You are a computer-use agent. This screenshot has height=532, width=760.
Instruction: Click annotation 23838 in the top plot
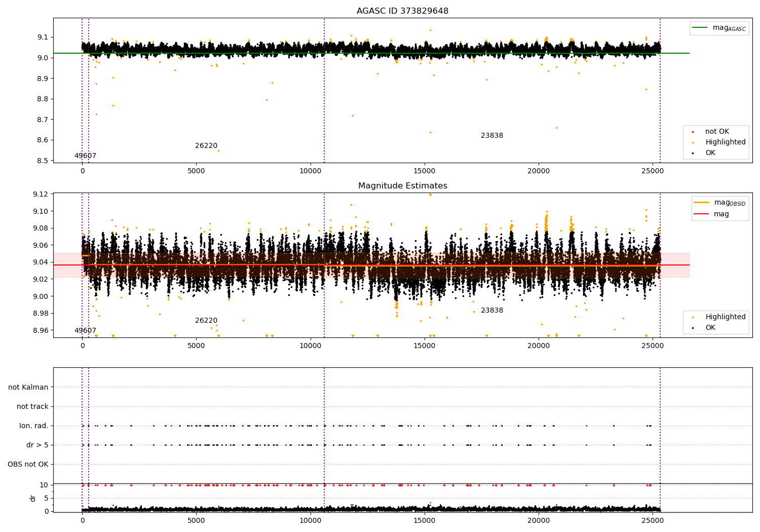click(x=492, y=136)
